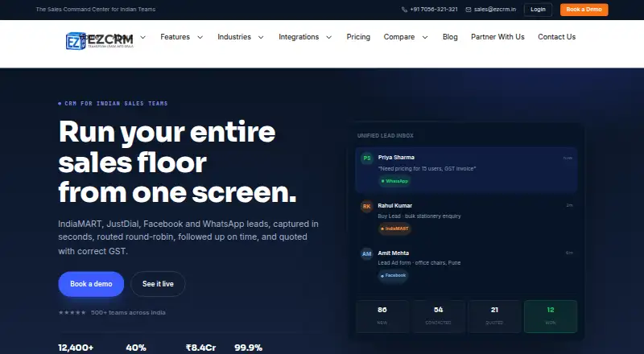Click the PS avatar for Priya Sharma
Screen dimensions: 644x354
367,158
